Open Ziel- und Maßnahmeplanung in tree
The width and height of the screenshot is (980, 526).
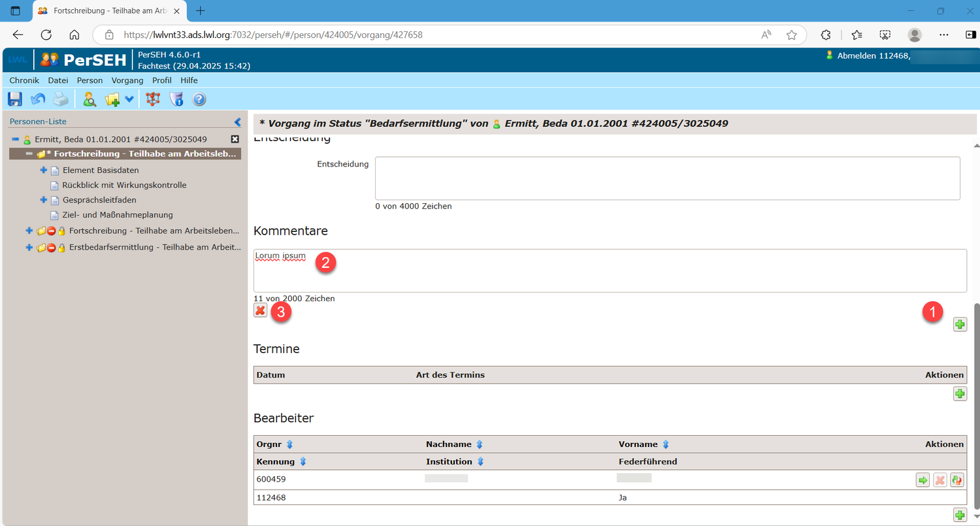(118, 215)
